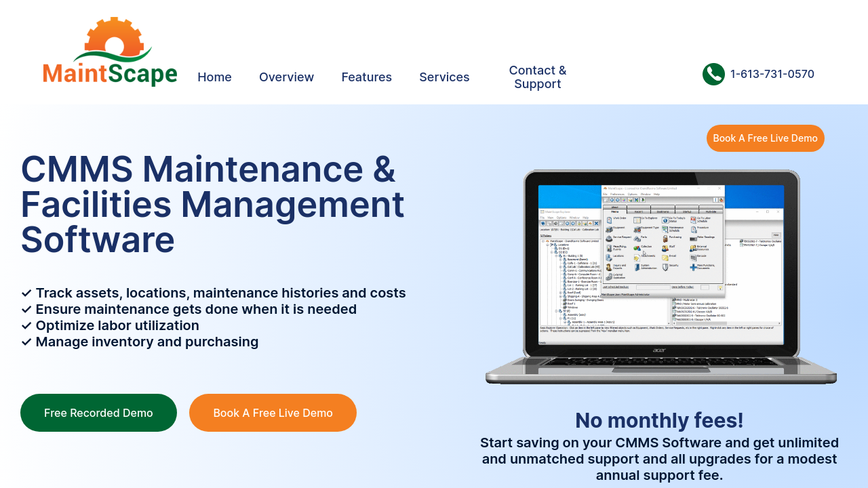
Task: Click the checkmark beside "Manage inventory and purchasing"
Action: (x=26, y=342)
